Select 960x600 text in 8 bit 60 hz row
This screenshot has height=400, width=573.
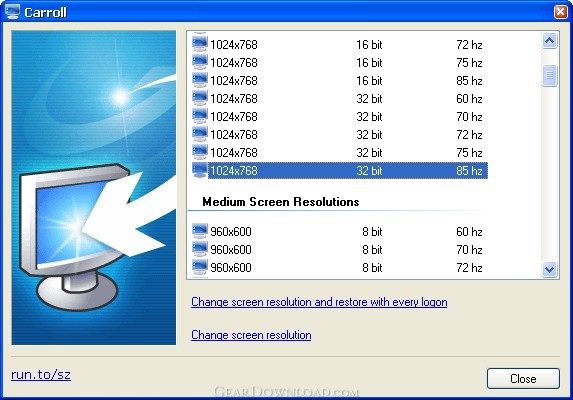231,232
